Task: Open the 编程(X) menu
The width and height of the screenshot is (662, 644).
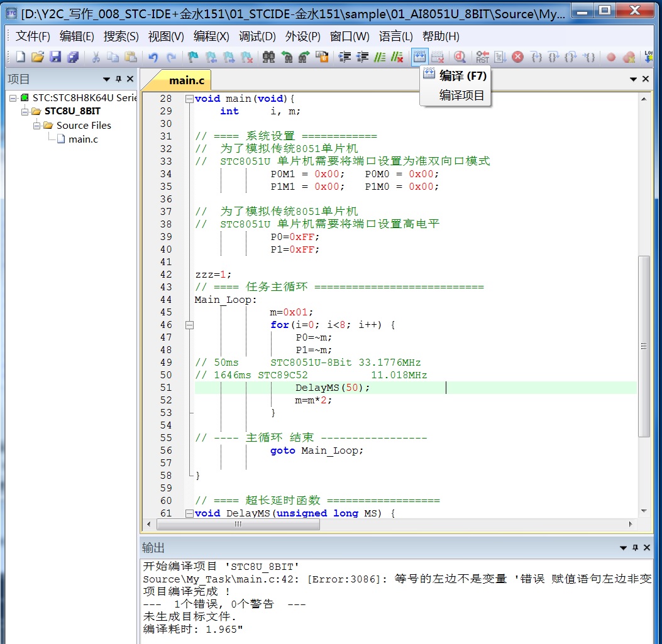Action: (211, 36)
